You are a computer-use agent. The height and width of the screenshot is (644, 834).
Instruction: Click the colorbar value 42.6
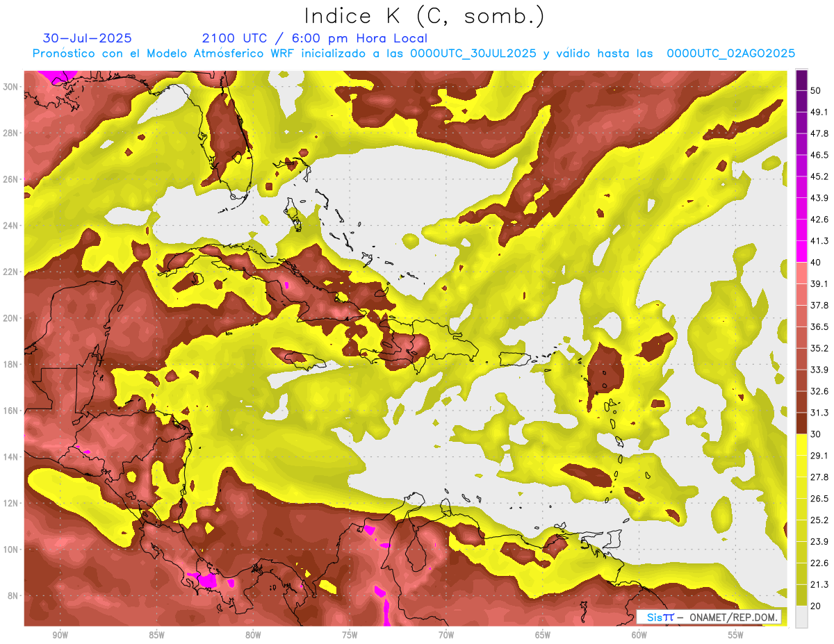coord(819,220)
